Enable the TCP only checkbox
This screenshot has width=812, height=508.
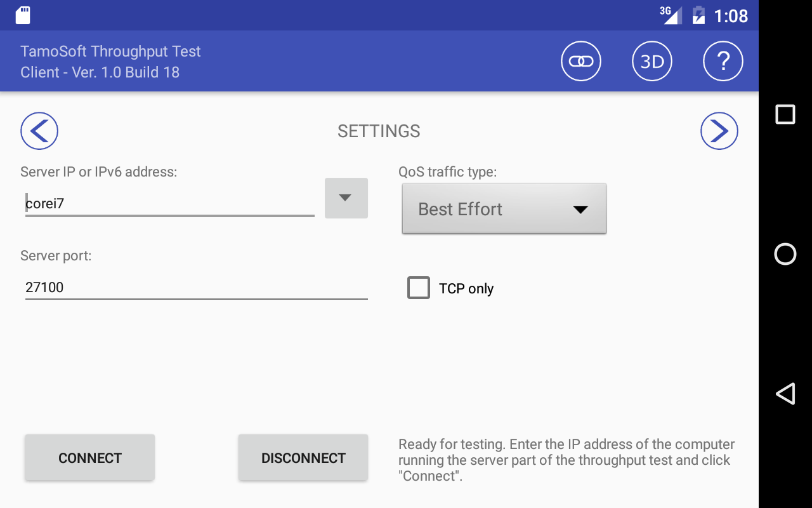[x=419, y=288]
